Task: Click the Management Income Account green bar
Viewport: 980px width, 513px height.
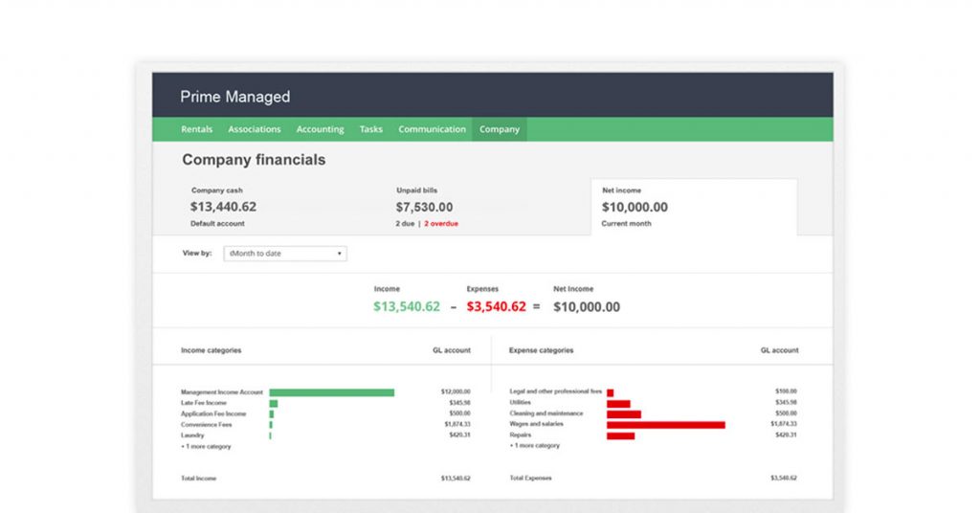Action: tap(331, 392)
